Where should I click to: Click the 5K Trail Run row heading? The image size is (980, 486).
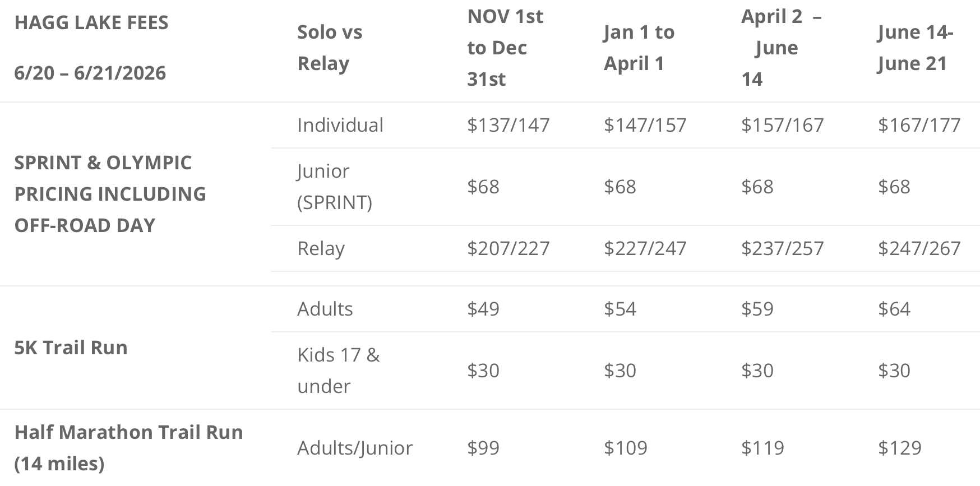coord(71,348)
